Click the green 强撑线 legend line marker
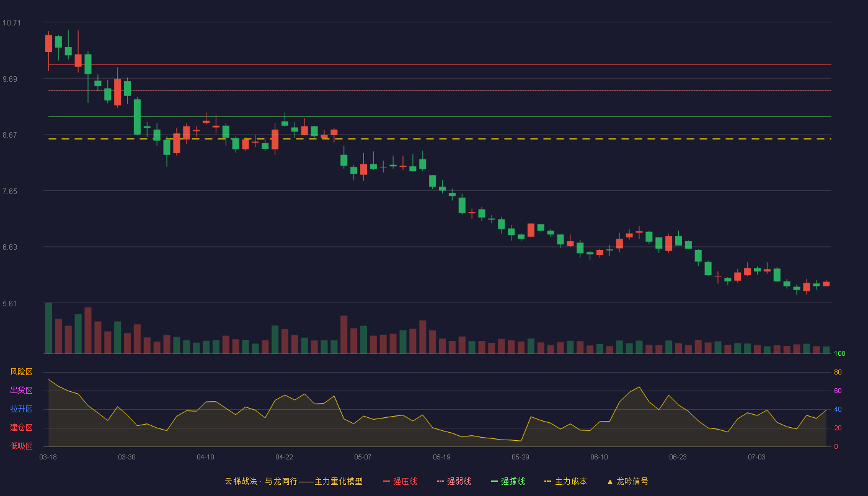This screenshot has width=868, height=496. coord(495,481)
